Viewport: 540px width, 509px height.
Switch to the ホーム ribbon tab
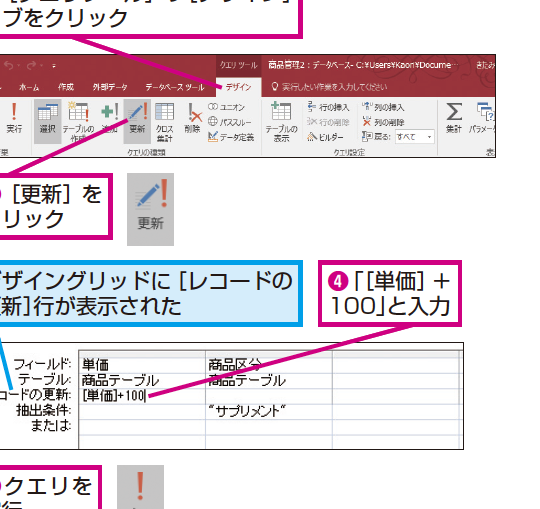pos(29,87)
